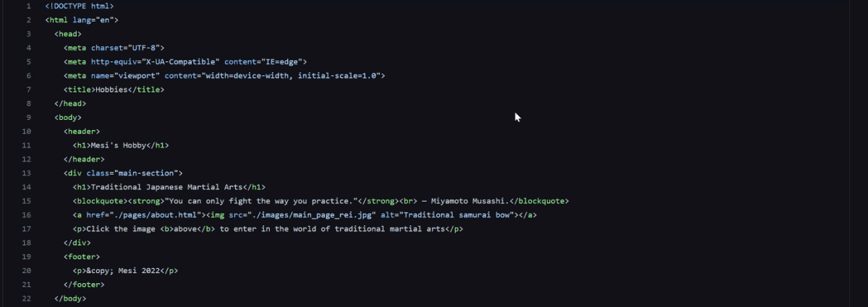
Task: Click the "UTF-8" charset value
Action: (x=145, y=48)
